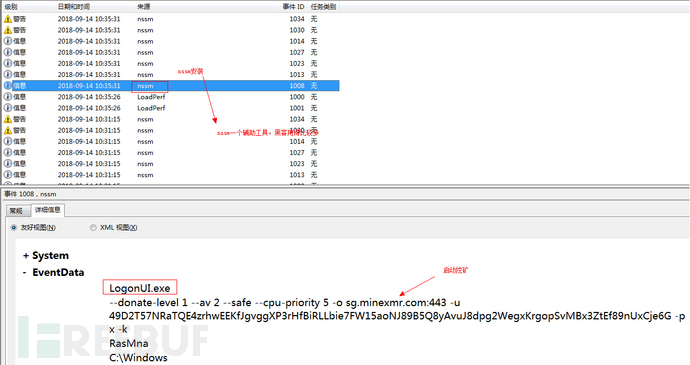Image resolution: width=690 pixels, height=365 pixels.
Task: Click event ID 1034 at 10:31:15
Action: (297, 119)
